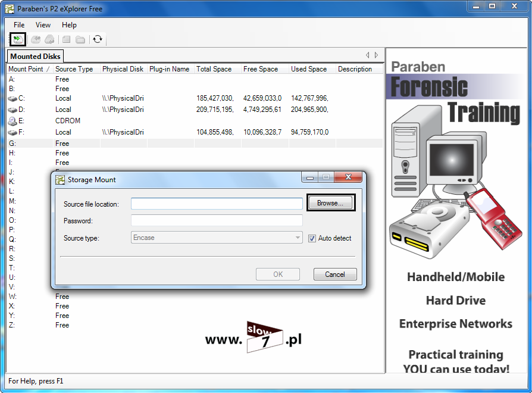The width and height of the screenshot is (532, 393).
Task: Open the Help menu
Action: (x=69, y=25)
